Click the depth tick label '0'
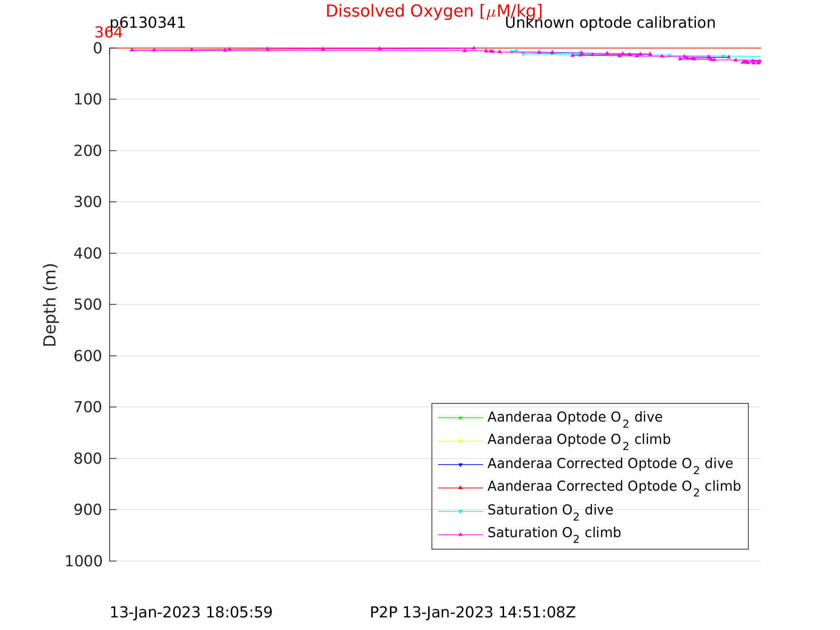Viewport: 840px width, 630px height. pos(98,48)
